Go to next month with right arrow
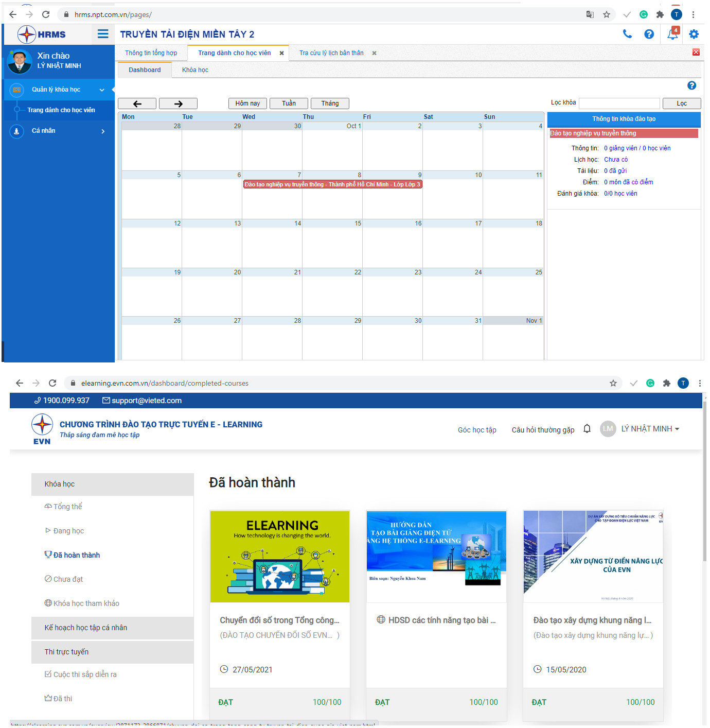Viewport: 710px width, 728px height. pos(178,103)
